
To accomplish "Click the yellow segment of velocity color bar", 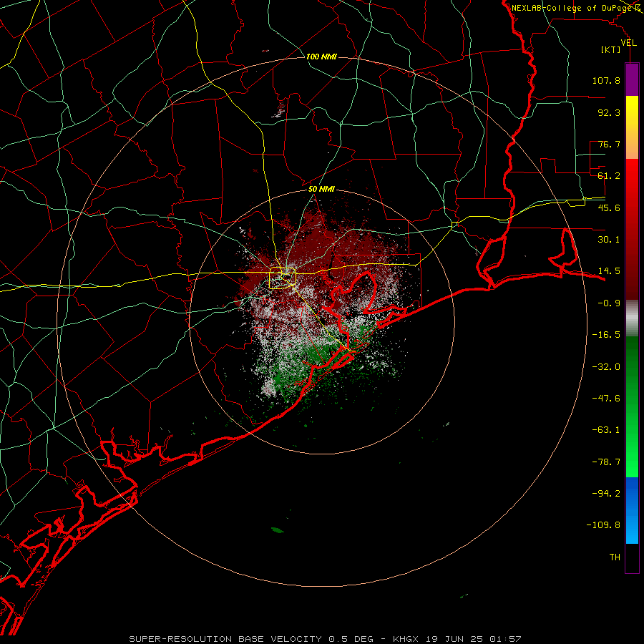I will 632,127.
